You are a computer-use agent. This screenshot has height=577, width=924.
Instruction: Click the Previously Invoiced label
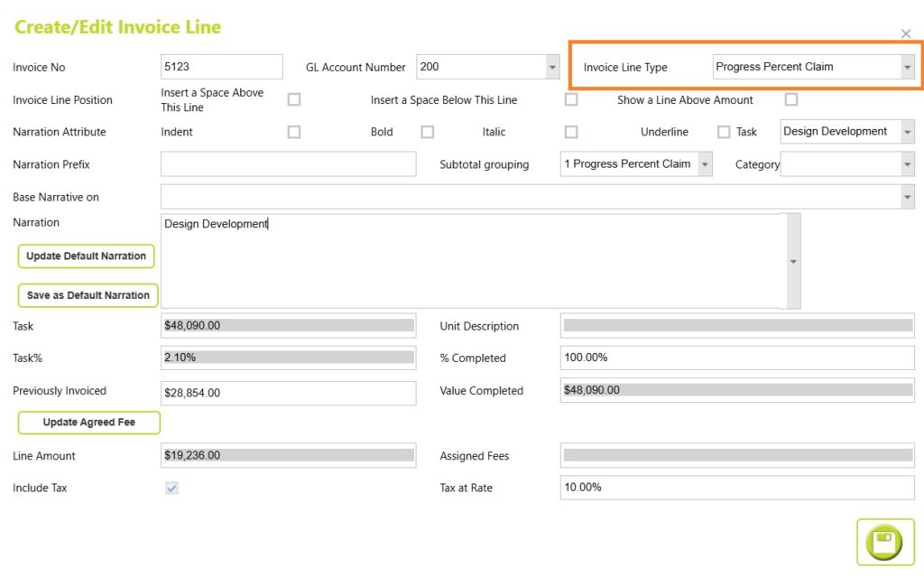[x=60, y=391]
